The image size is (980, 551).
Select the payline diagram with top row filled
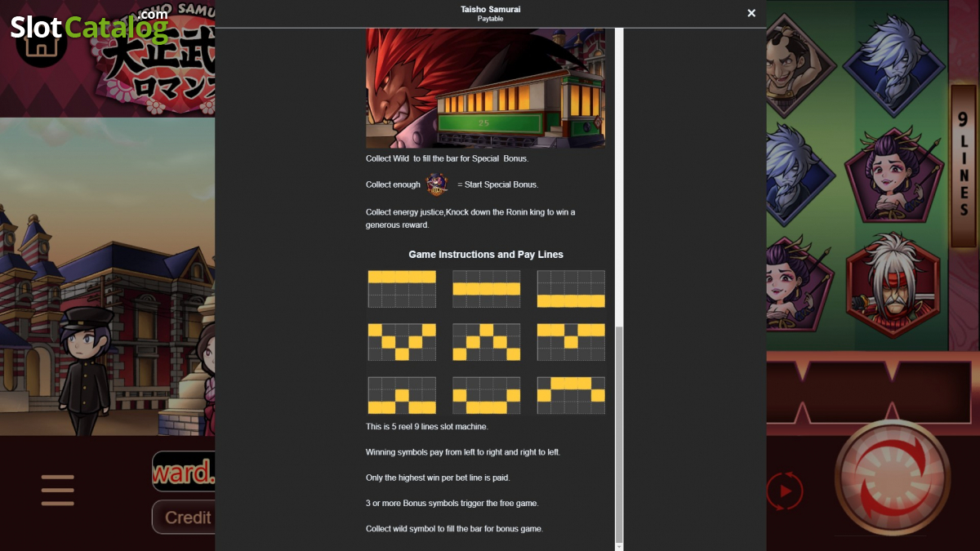[402, 289]
